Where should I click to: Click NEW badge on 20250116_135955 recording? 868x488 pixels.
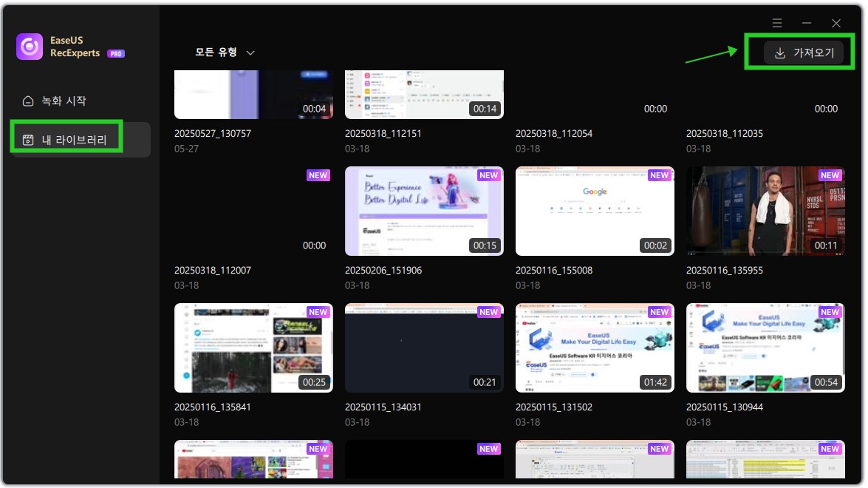[x=830, y=175]
